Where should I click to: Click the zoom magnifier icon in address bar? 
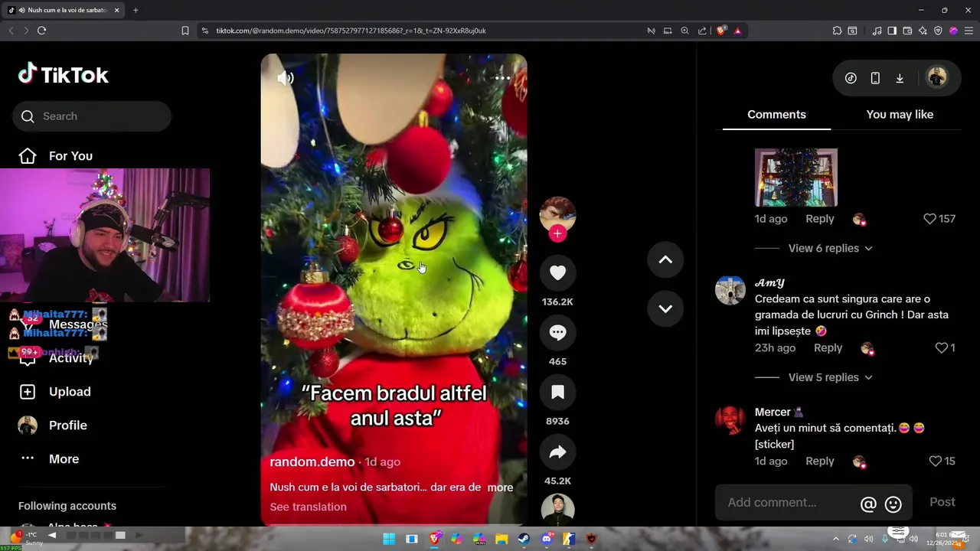(684, 31)
